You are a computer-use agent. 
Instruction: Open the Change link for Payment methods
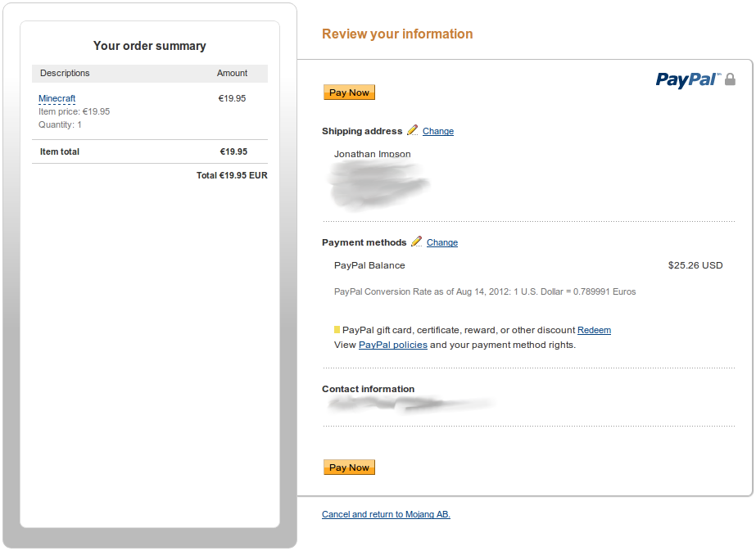coord(442,242)
